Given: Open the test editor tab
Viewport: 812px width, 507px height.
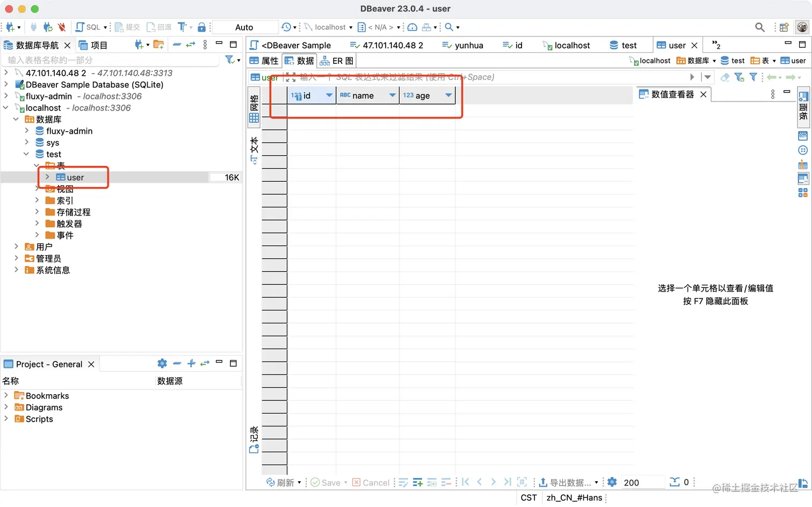Looking at the screenshot, I should point(624,45).
